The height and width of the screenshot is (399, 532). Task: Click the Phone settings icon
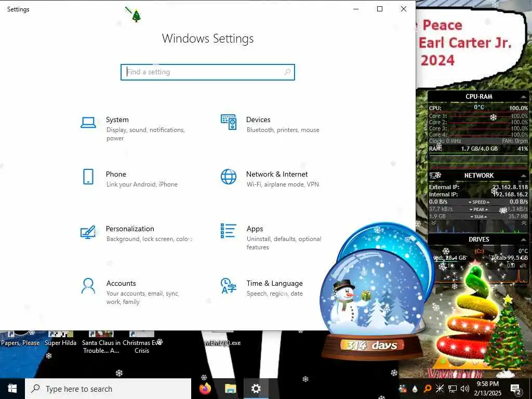pos(88,177)
